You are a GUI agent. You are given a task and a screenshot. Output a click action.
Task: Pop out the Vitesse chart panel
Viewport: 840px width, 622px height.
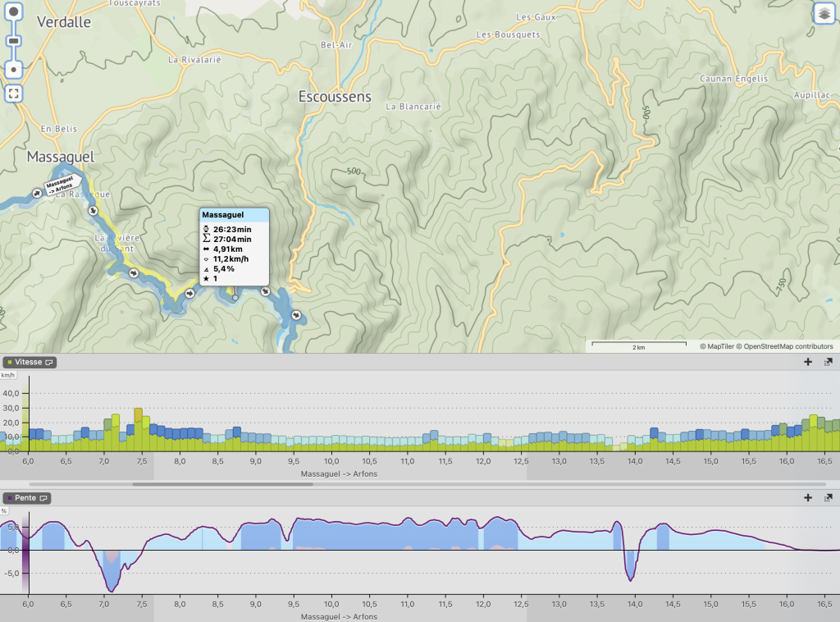pyautogui.click(x=828, y=362)
